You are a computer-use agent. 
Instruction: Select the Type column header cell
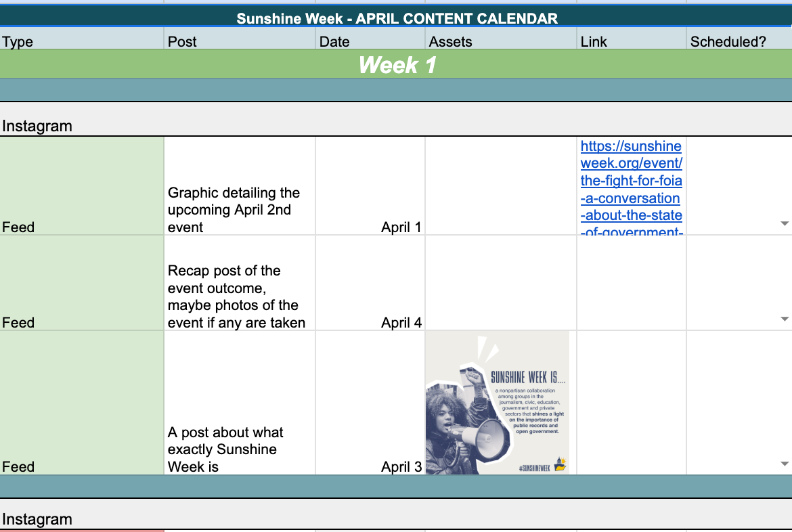click(x=82, y=41)
